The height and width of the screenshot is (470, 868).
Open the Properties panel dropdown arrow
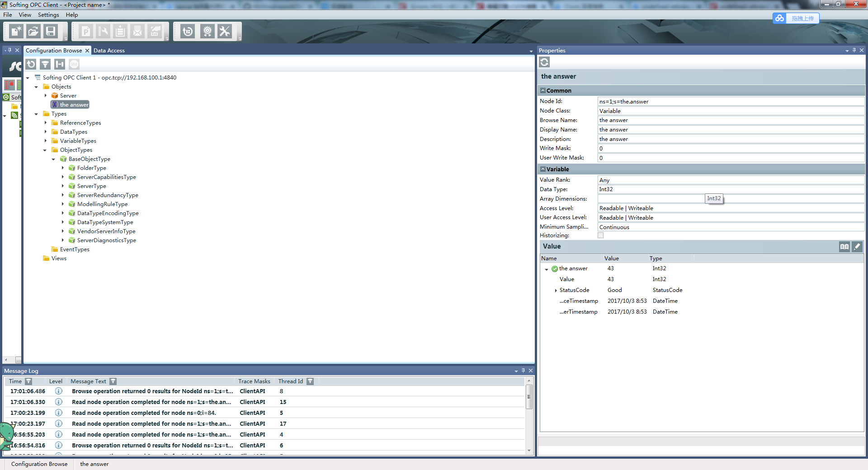coord(847,51)
